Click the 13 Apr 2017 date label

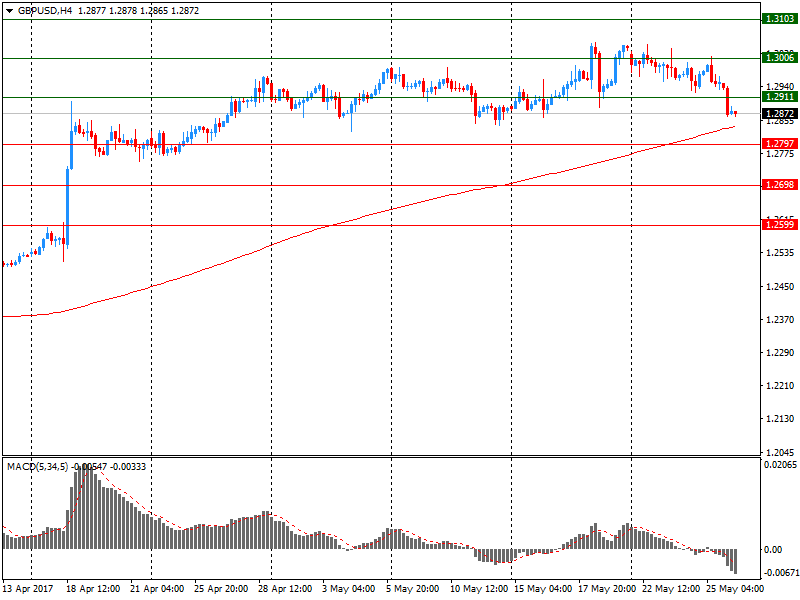(28, 588)
